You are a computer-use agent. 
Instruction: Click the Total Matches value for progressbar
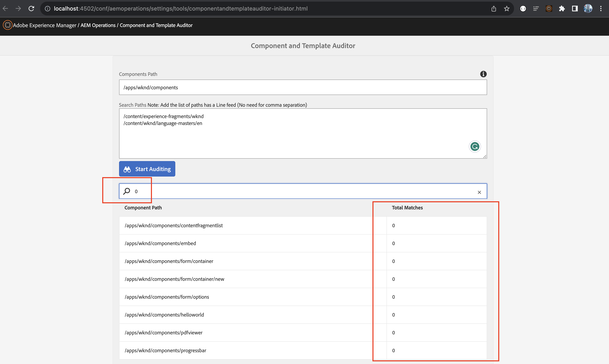[x=394, y=351]
